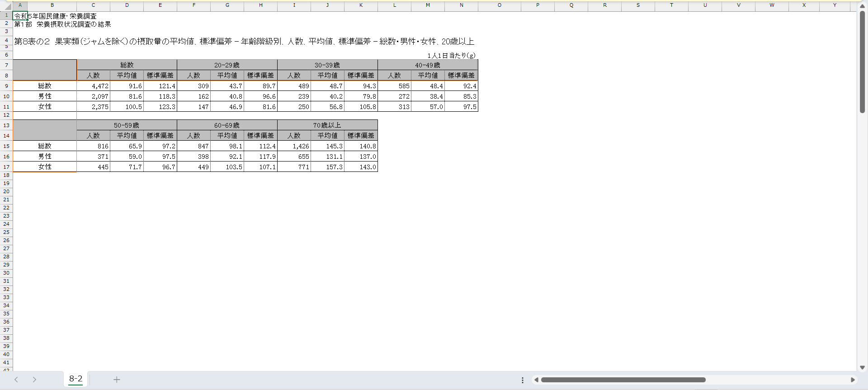The width and height of the screenshot is (868, 390).
Task: Open the three-dot sheet options handle
Action: coord(523,380)
